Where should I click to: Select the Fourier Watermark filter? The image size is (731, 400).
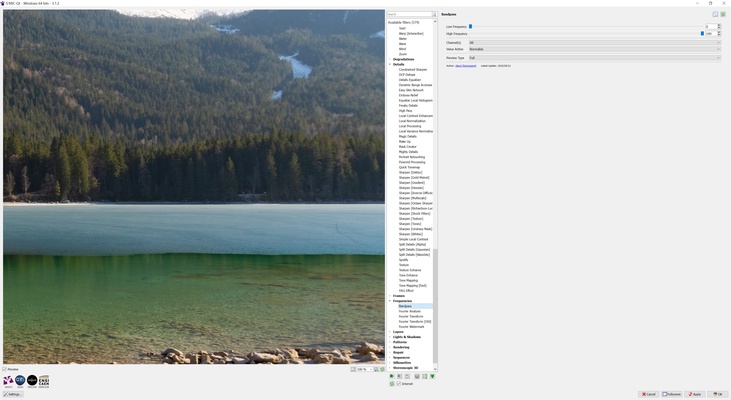tap(412, 326)
